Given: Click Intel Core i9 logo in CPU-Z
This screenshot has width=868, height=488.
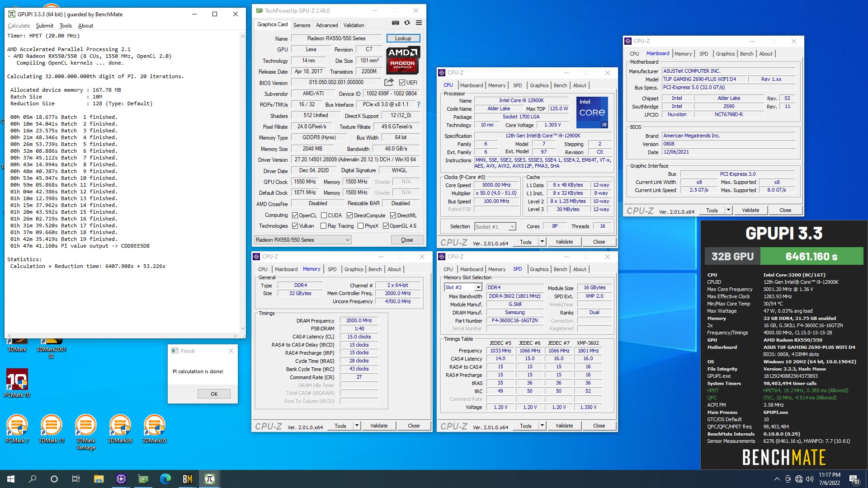Looking at the screenshot, I should pos(592,112).
